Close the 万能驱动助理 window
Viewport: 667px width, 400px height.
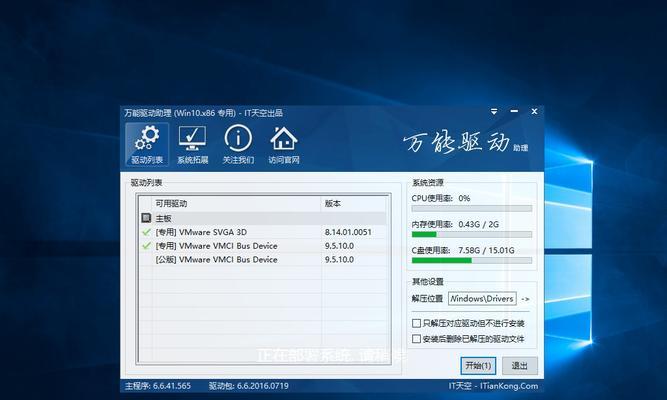tap(534, 111)
